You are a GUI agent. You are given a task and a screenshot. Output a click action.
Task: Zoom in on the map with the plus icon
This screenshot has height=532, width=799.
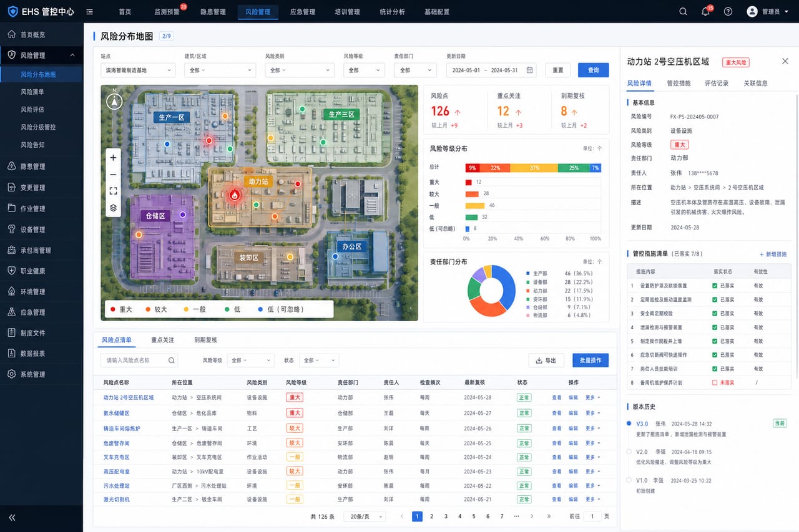pyautogui.click(x=113, y=158)
